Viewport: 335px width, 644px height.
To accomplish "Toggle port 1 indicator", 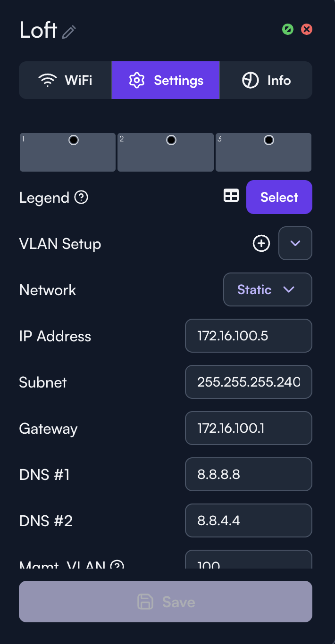I will click(74, 140).
